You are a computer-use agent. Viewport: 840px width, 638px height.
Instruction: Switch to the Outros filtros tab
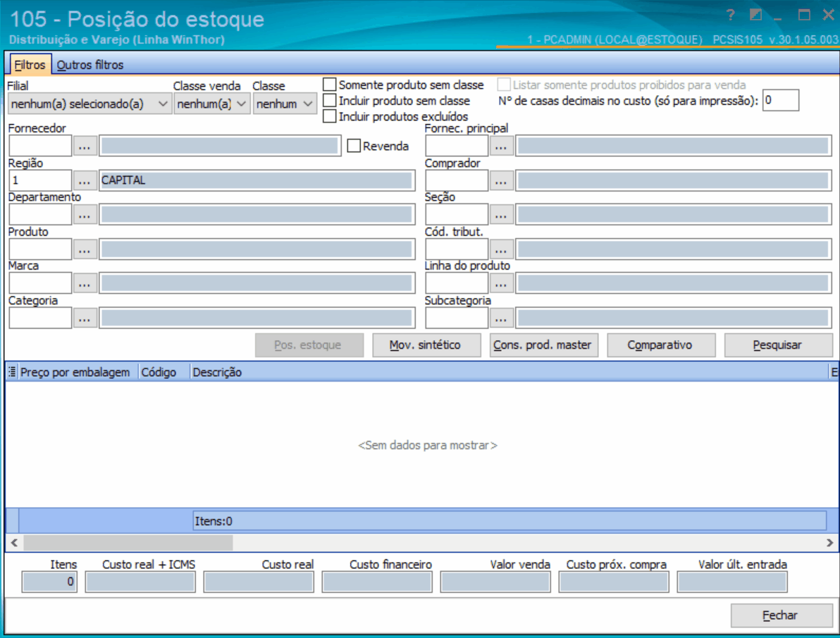click(x=90, y=65)
